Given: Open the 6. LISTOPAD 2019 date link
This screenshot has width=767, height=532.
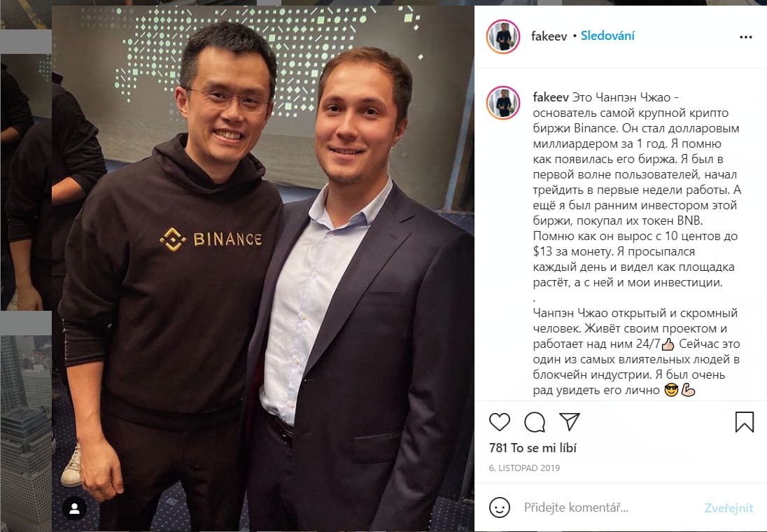Looking at the screenshot, I should (x=524, y=468).
